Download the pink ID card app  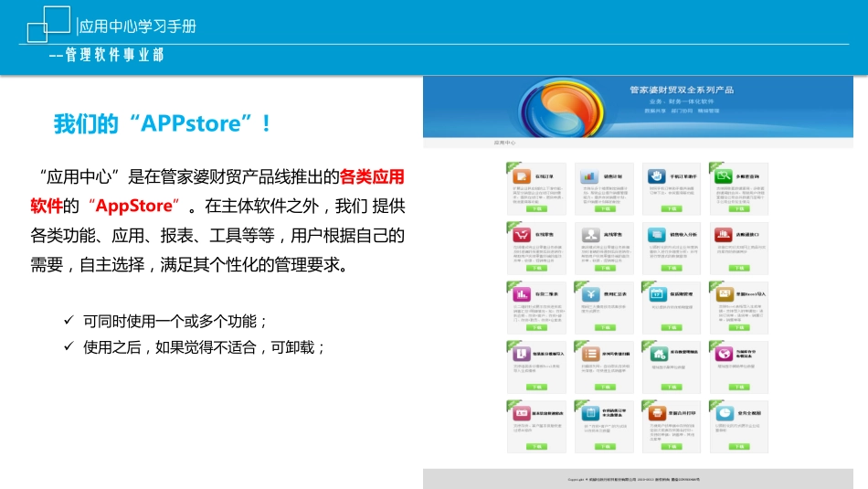click(536, 446)
